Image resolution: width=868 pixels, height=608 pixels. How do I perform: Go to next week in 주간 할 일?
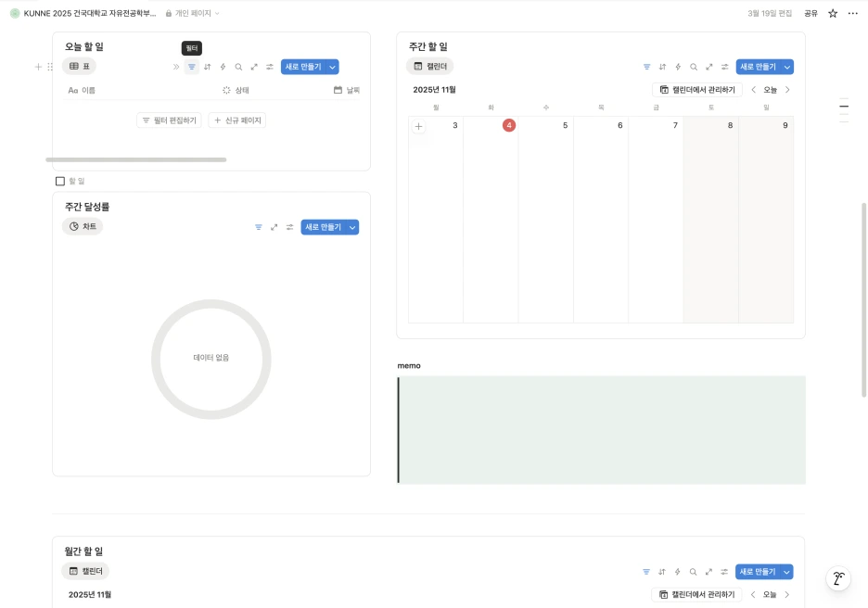(x=787, y=90)
